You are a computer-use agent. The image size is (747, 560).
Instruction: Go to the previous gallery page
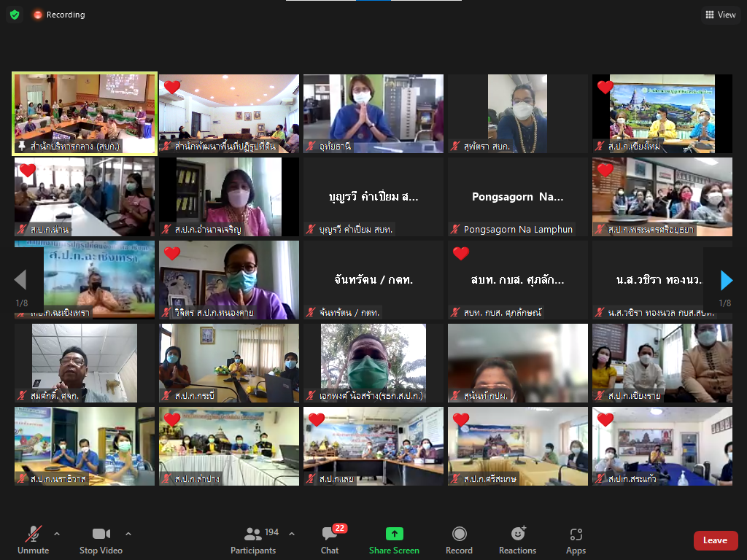pos(20,280)
